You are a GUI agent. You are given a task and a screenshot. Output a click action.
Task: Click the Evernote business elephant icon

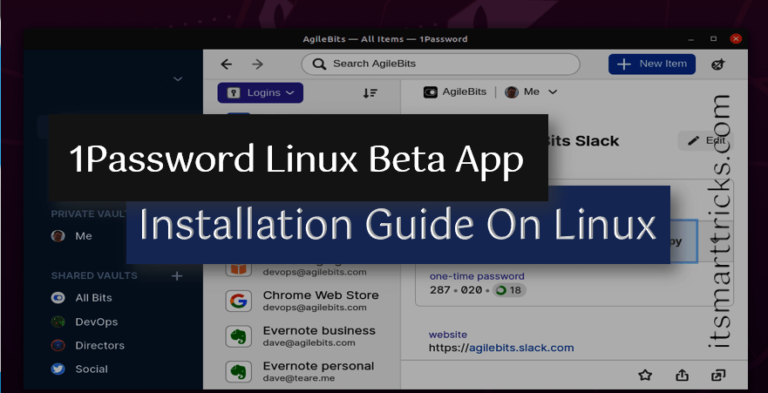pos(239,336)
